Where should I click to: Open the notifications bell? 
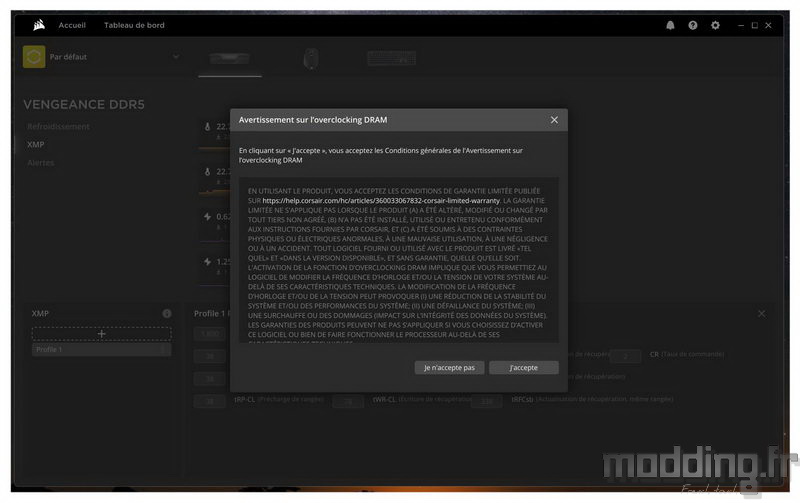670,25
